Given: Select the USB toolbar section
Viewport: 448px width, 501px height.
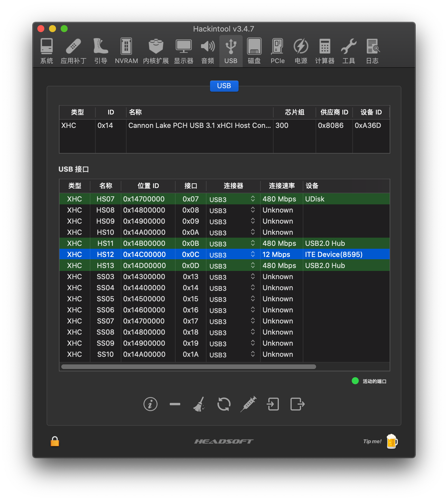Looking at the screenshot, I should [x=231, y=51].
